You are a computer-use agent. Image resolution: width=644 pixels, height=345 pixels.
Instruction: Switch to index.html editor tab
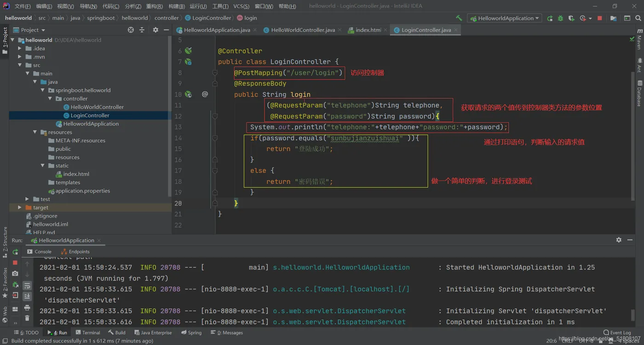pos(368,30)
